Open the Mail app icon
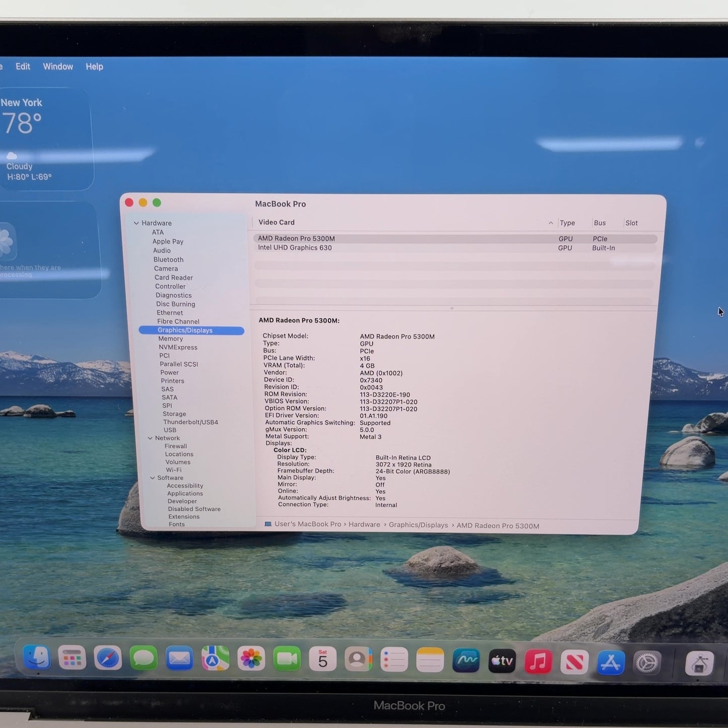This screenshot has width=728, height=728. [x=179, y=658]
